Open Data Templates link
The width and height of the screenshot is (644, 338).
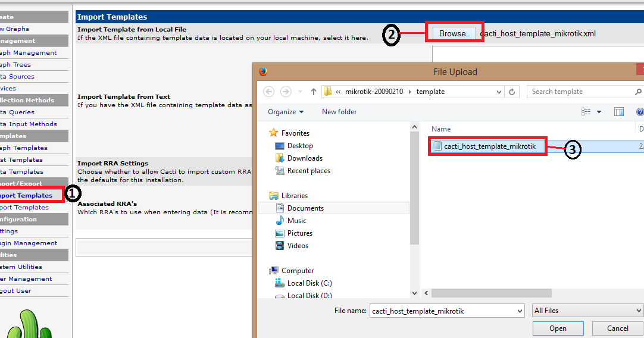(x=22, y=171)
